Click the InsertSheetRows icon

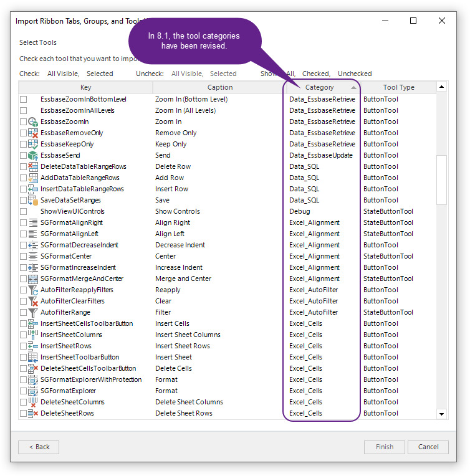(x=33, y=346)
